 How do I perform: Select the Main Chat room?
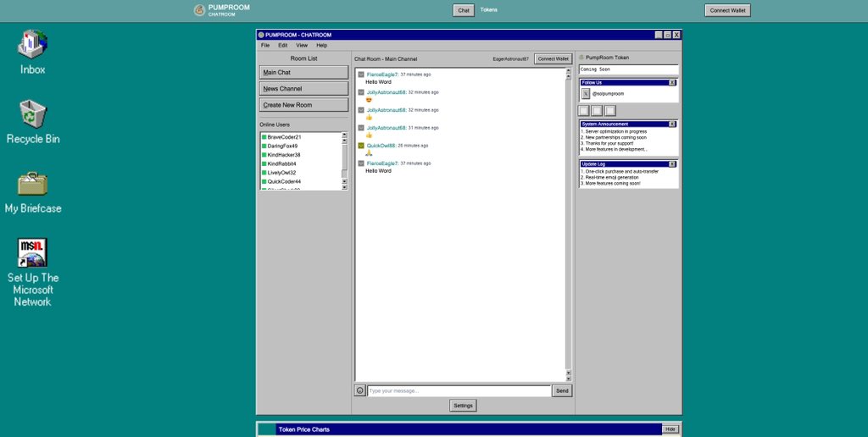[x=304, y=73]
